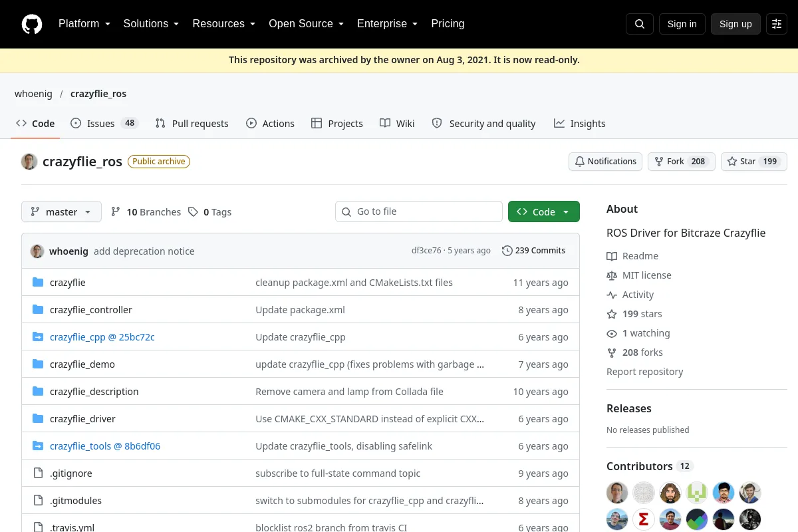Click the Go to file field
The height and width of the screenshot is (532, 798).
point(419,211)
